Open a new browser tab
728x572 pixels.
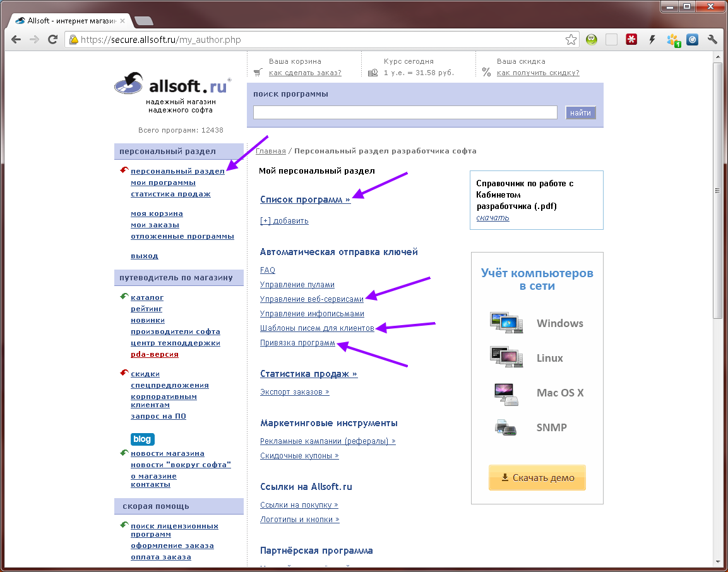pyautogui.click(x=144, y=21)
